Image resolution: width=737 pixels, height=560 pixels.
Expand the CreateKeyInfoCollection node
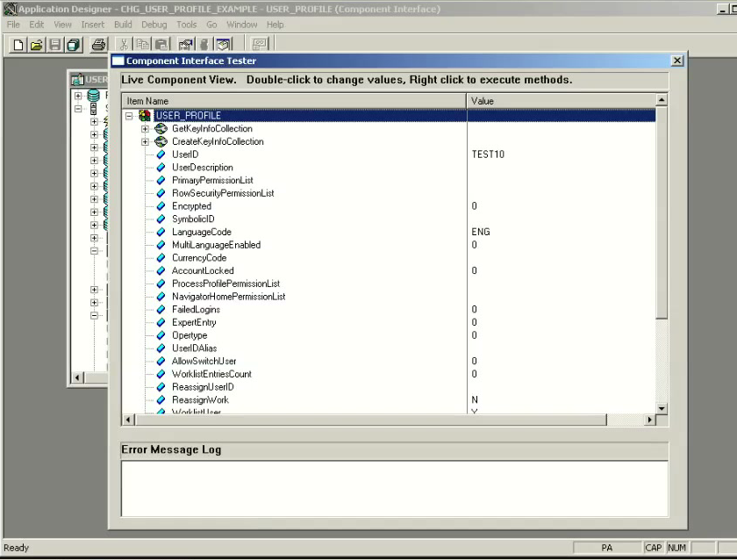146,141
